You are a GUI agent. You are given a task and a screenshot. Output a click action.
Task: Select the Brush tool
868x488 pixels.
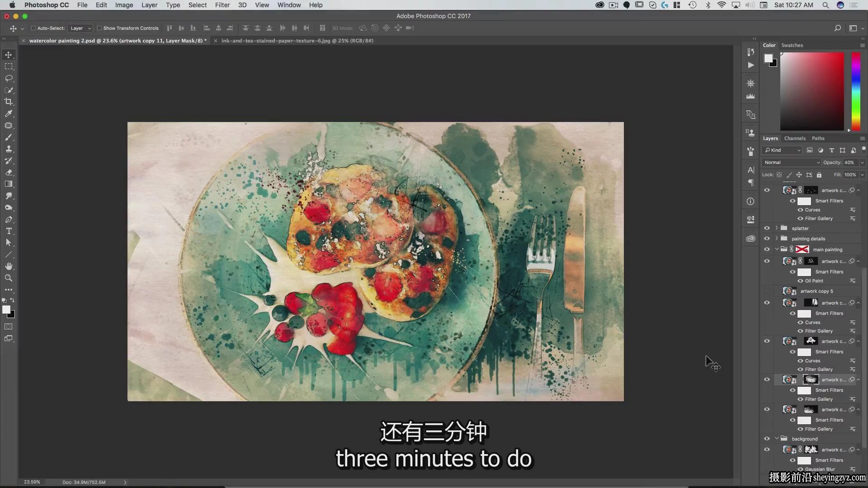click(x=9, y=137)
